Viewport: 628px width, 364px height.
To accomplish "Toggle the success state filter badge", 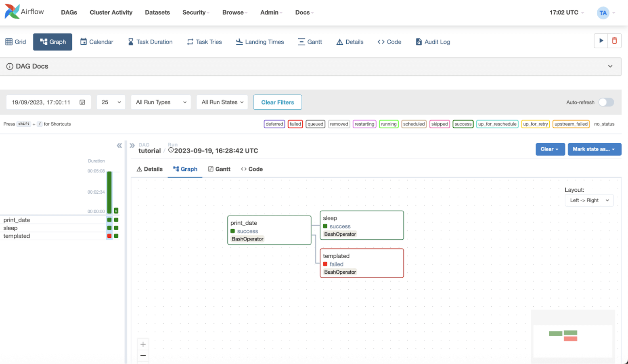I will click(x=463, y=124).
